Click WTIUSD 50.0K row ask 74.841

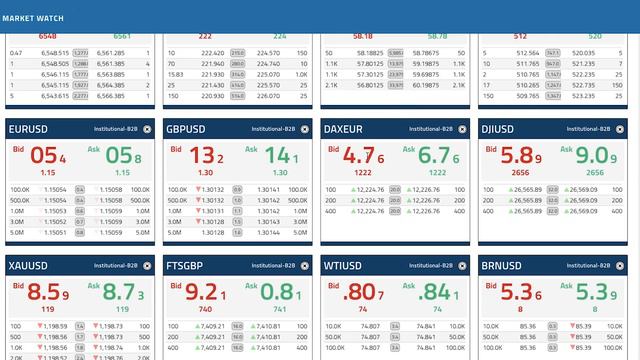point(426,337)
